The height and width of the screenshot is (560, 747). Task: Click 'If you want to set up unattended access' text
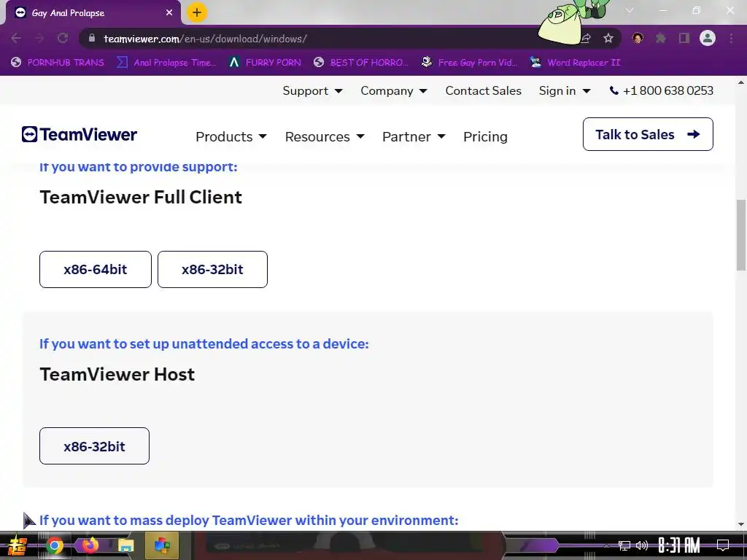204,344
